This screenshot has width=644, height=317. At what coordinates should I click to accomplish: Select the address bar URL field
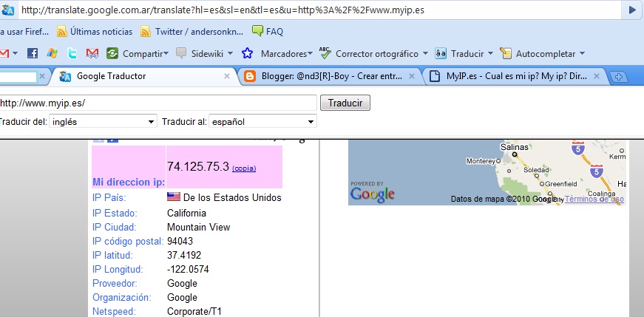[x=320, y=10]
